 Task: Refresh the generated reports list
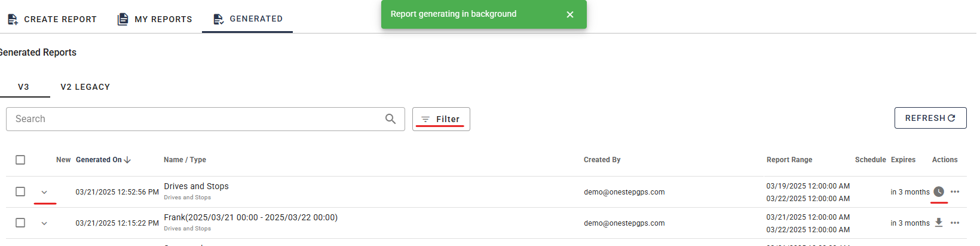pyautogui.click(x=930, y=118)
